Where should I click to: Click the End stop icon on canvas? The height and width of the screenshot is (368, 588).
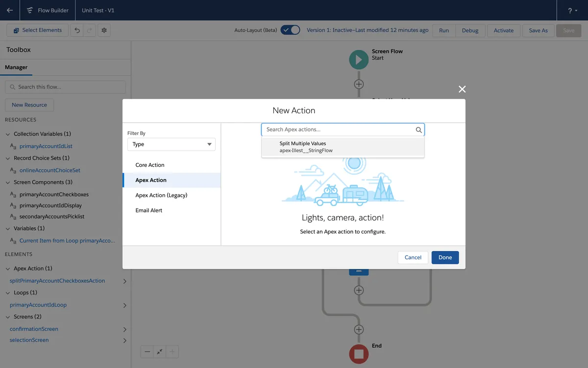pos(359,354)
